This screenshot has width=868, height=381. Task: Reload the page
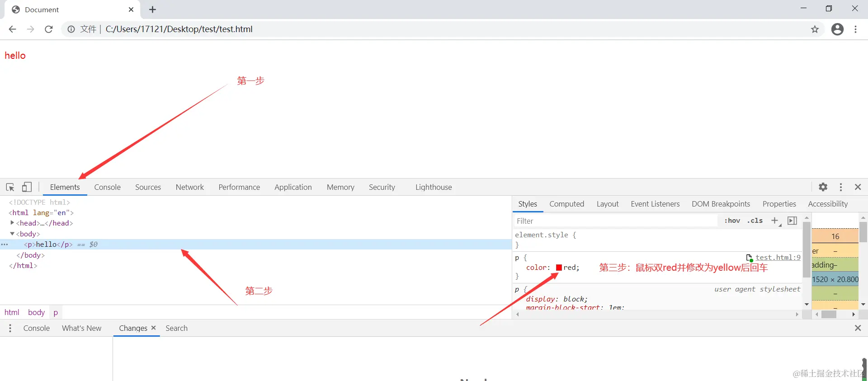click(49, 29)
